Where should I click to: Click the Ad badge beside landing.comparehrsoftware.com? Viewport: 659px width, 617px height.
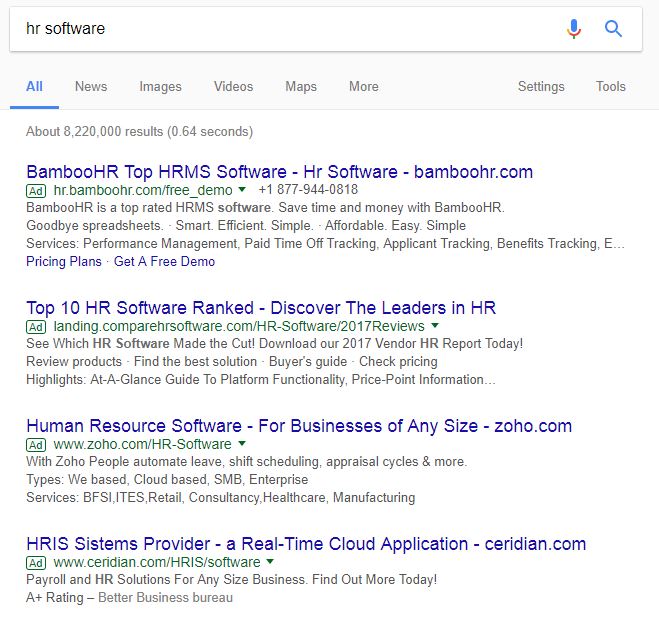[36, 327]
